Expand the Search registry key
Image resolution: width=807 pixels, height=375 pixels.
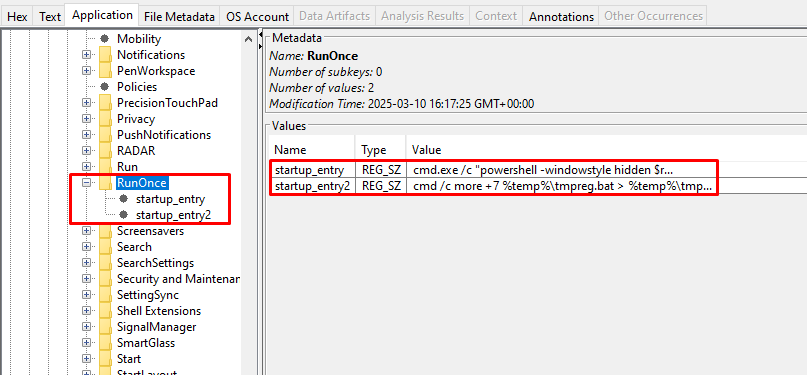click(x=86, y=247)
